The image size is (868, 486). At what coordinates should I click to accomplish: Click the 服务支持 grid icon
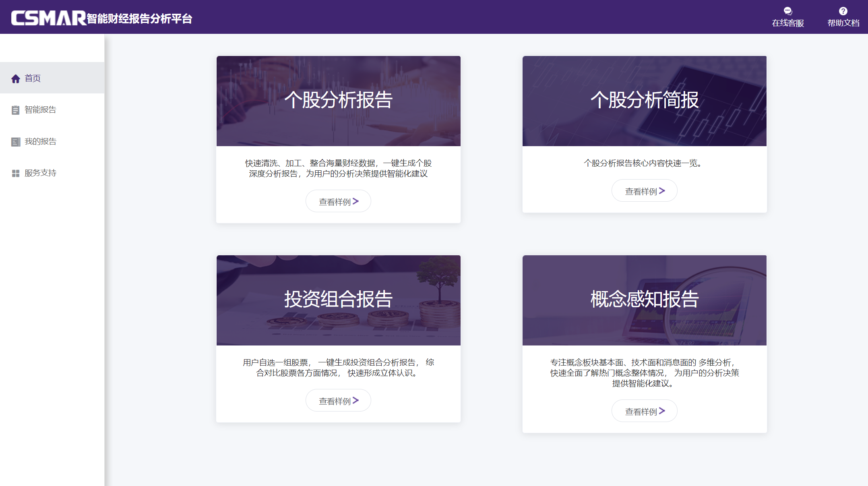click(16, 173)
